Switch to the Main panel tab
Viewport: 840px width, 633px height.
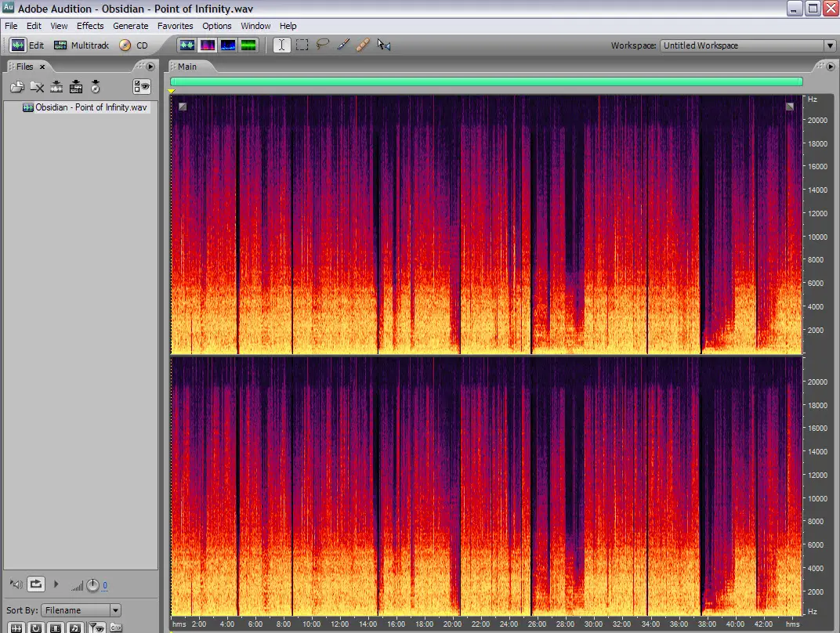(186, 67)
